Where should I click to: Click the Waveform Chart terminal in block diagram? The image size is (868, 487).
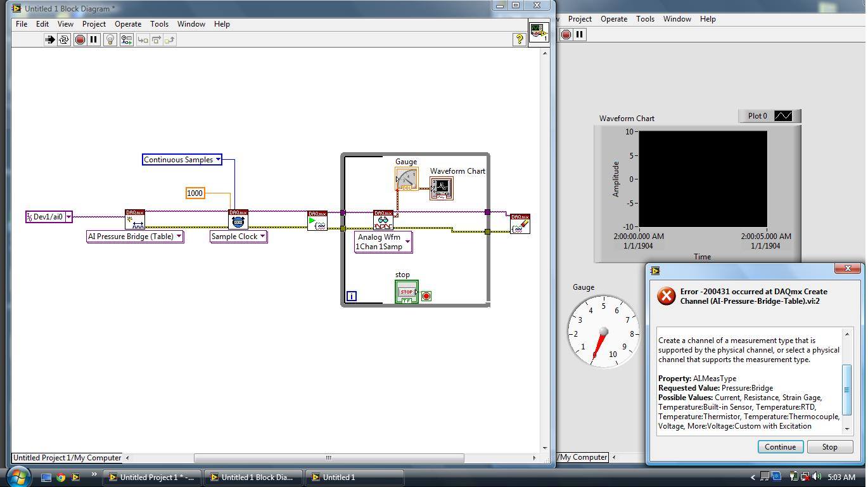pyautogui.click(x=442, y=188)
